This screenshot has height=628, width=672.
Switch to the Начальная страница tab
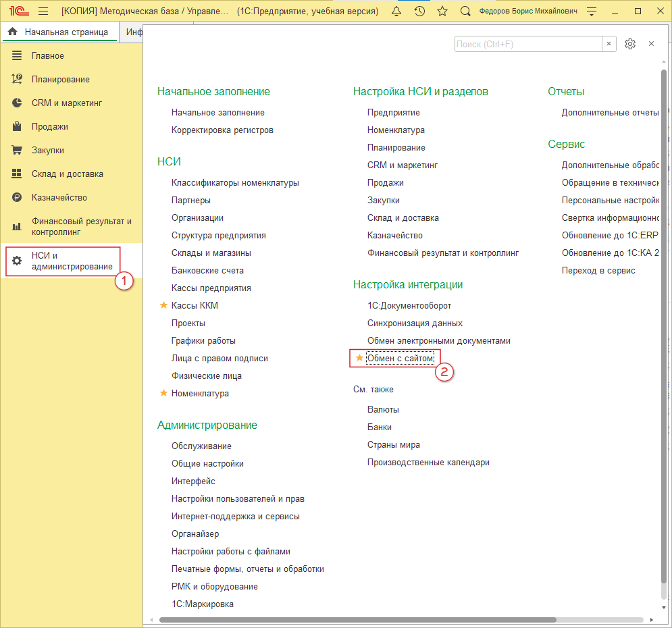(x=59, y=32)
